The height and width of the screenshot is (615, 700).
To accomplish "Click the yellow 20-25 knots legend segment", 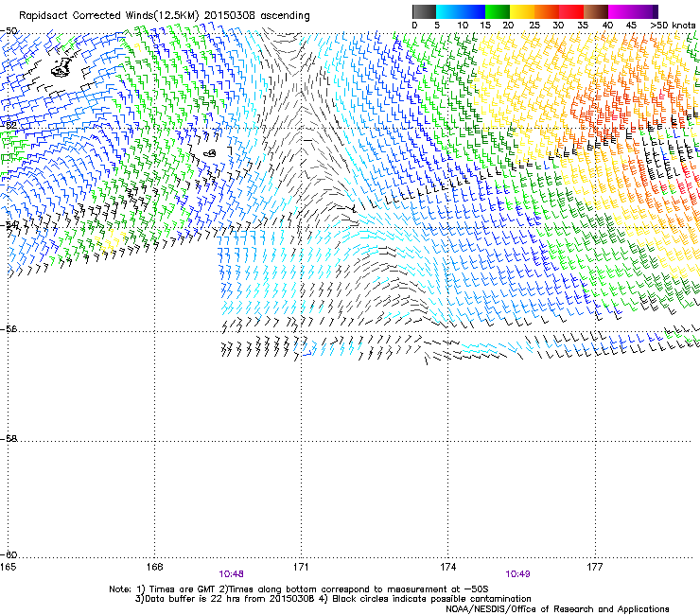I will pos(522,11).
